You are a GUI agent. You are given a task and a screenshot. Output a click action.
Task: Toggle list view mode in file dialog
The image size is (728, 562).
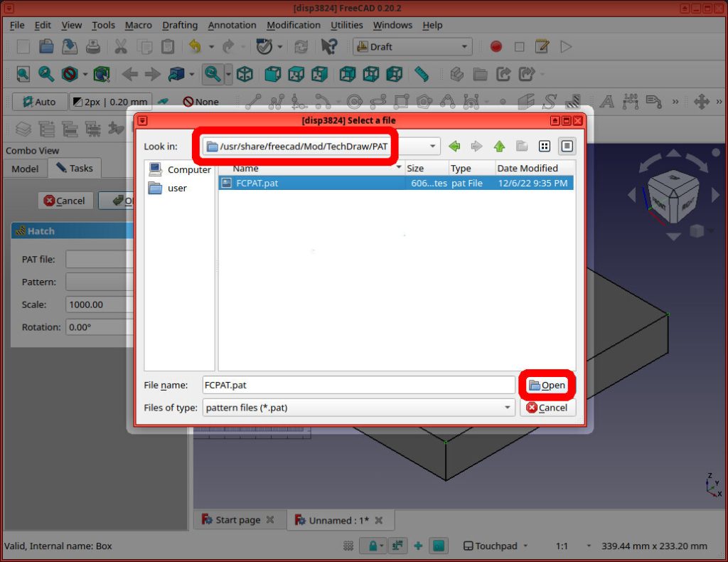pyautogui.click(x=544, y=146)
